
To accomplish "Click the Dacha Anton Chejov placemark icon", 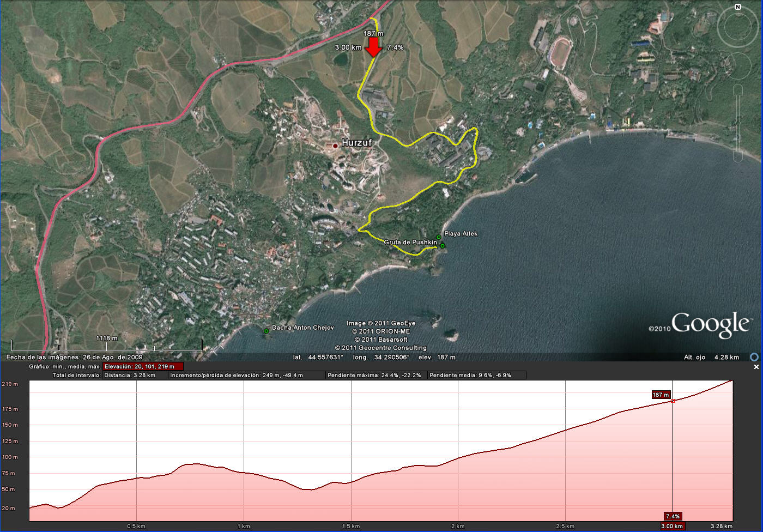I will pos(266,331).
